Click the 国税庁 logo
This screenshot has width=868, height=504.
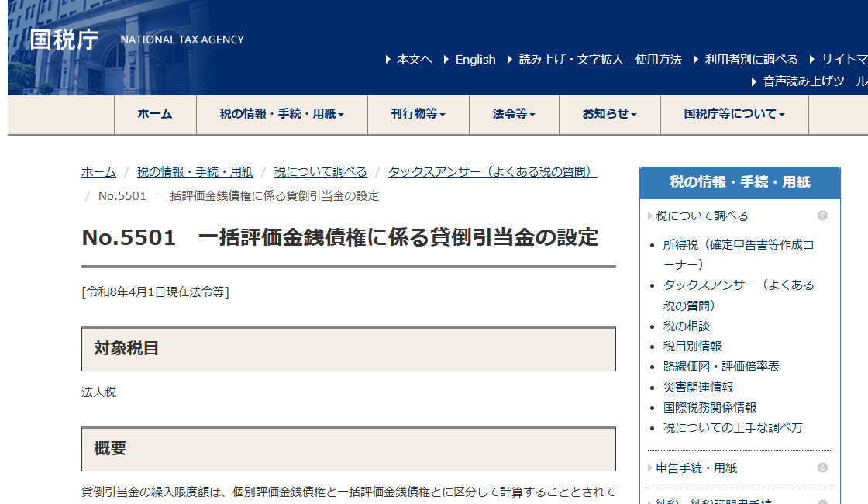point(64,40)
